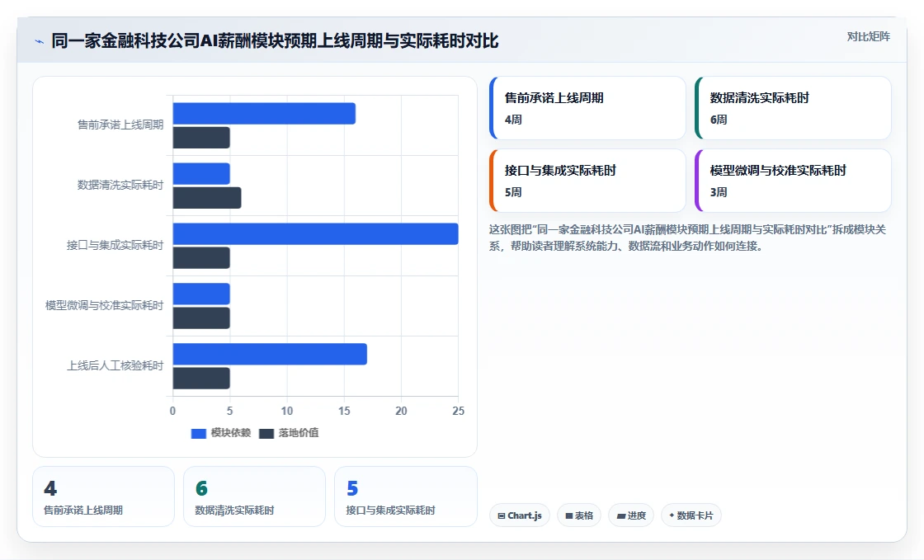
Task: Click the dark 落地价值 legend color box
Action: (266, 433)
